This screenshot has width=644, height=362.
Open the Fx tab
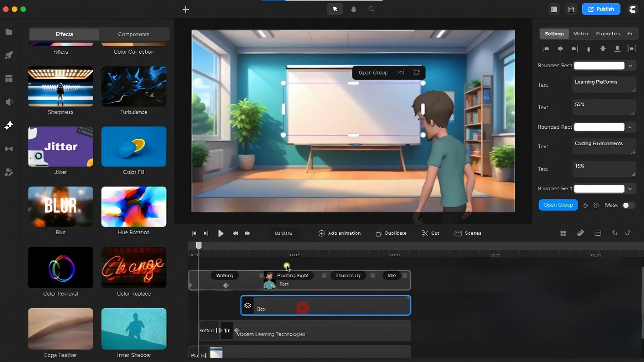(x=630, y=34)
